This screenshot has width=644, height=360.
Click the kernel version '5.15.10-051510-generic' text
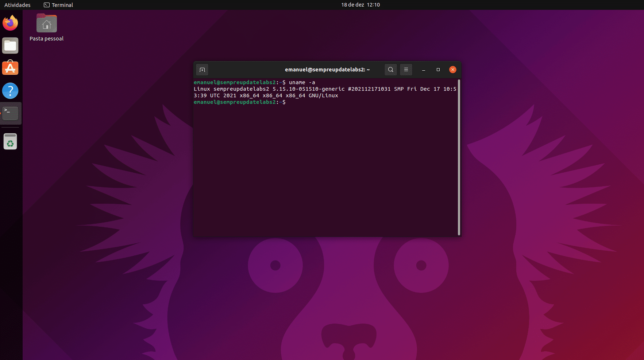[x=309, y=89]
